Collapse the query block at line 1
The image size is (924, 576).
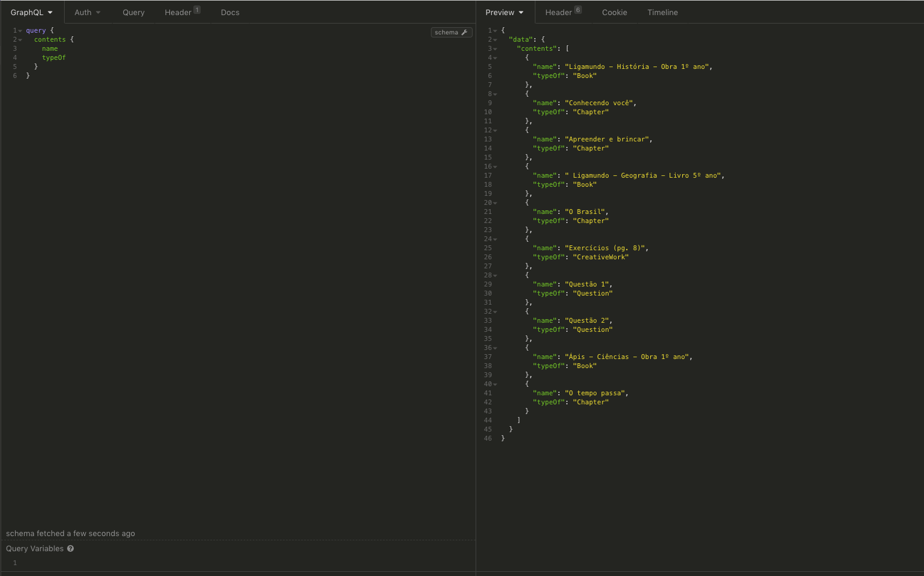point(20,31)
